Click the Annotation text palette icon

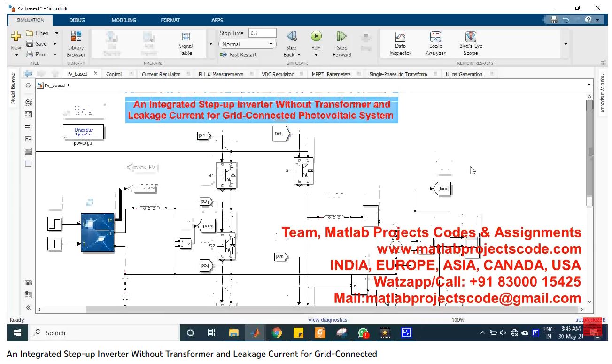pyautogui.click(x=28, y=139)
